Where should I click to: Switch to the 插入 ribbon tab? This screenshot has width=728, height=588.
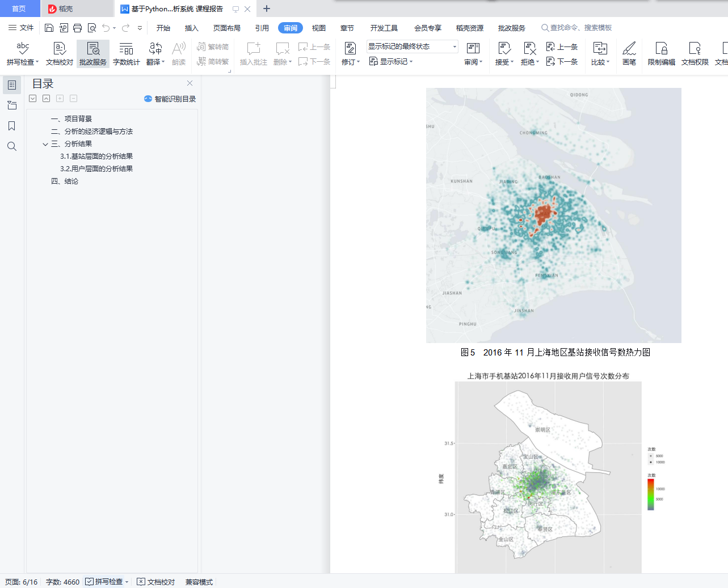point(191,28)
